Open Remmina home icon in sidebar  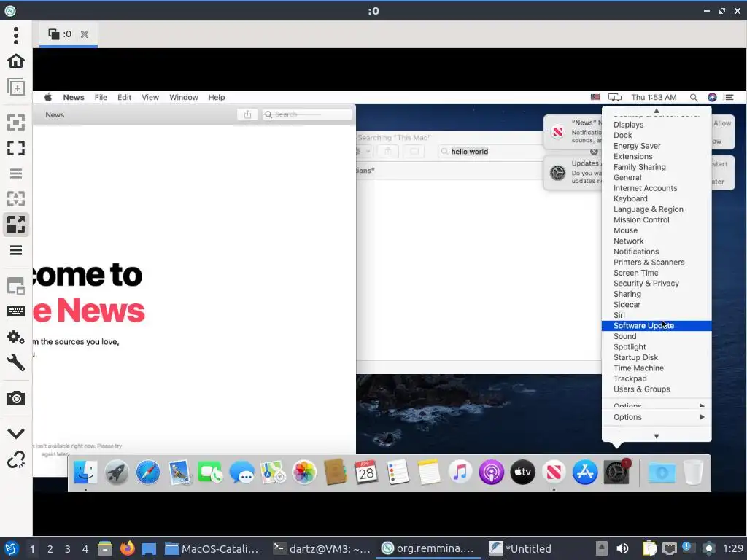pyautogui.click(x=16, y=61)
